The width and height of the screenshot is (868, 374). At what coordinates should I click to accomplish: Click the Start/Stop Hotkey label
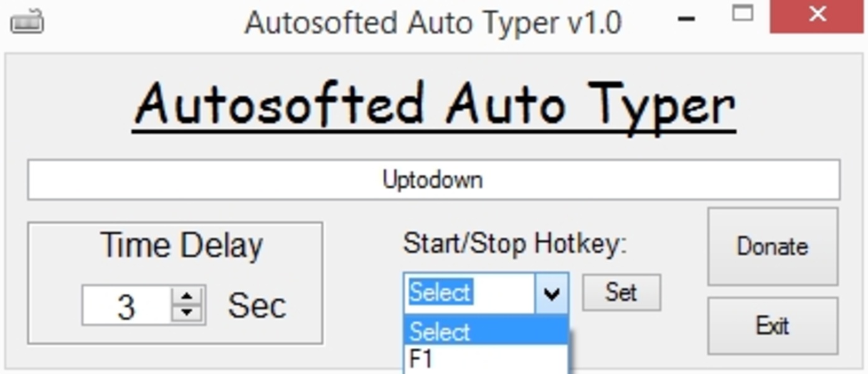tap(515, 243)
